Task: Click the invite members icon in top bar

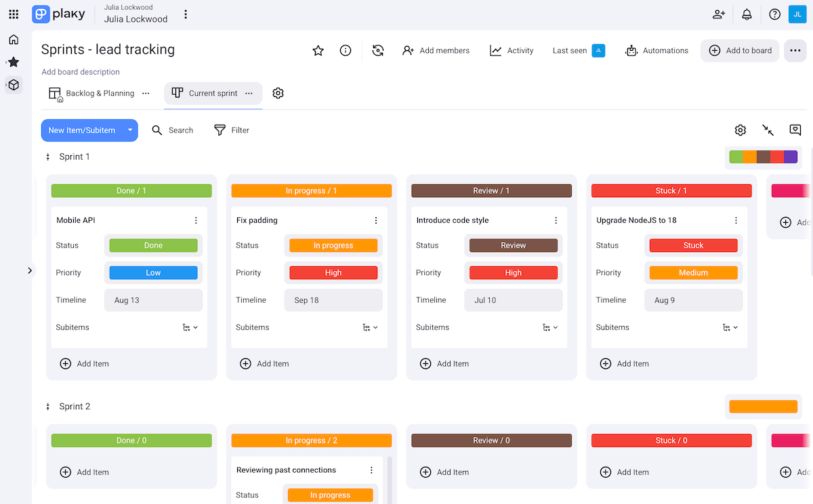Action: click(x=719, y=14)
